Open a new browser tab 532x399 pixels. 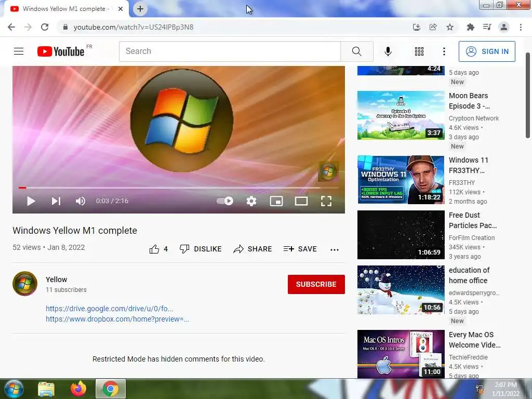[x=140, y=9]
